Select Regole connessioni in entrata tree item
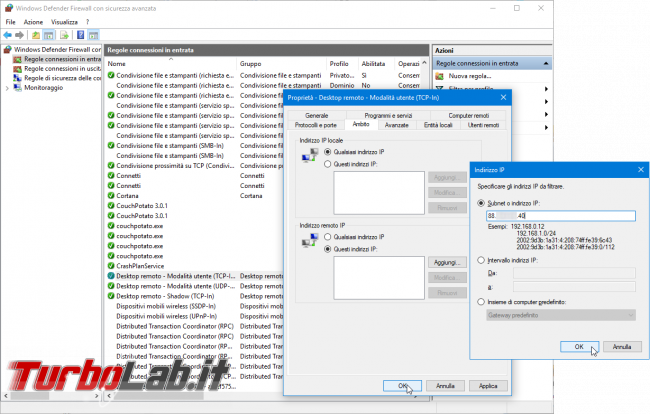This screenshot has height=414, width=650. pos(58,59)
